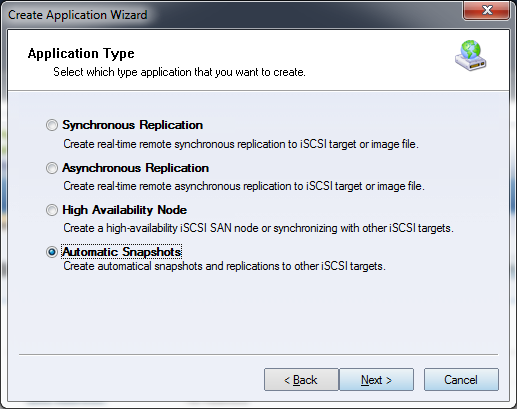This screenshot has height=409, width=517.
Task: Click the "Asynchronous Replication" bold label
Action: click(136, 168)
